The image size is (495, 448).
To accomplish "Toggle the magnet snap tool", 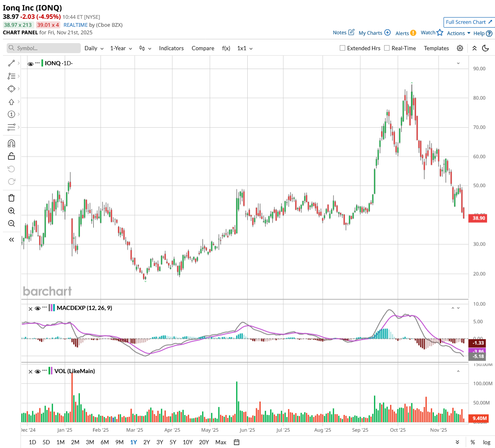I will [11, 143].
